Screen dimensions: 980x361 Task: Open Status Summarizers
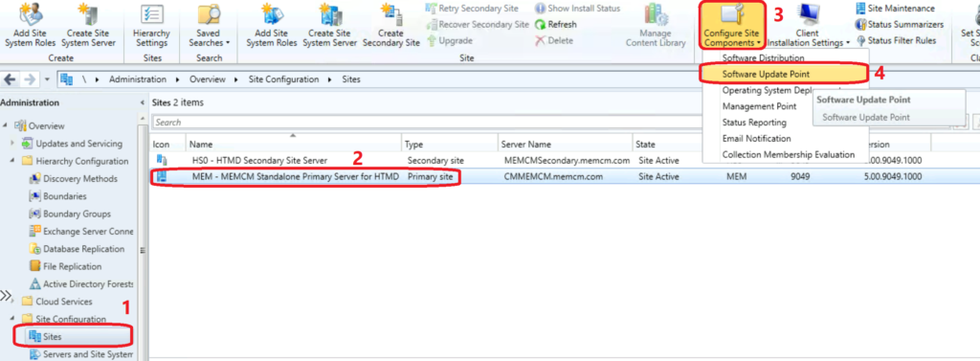(x=900, y=24)
